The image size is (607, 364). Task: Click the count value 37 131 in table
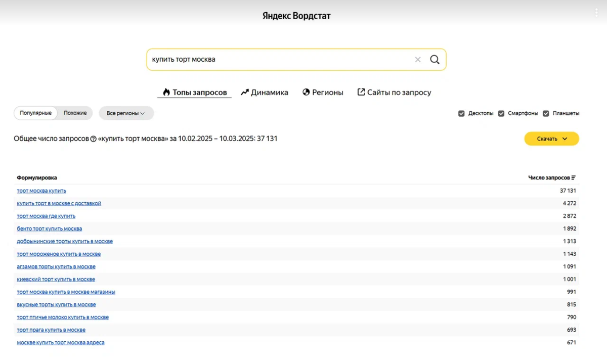pyautogui.click(x=568, y=191)
